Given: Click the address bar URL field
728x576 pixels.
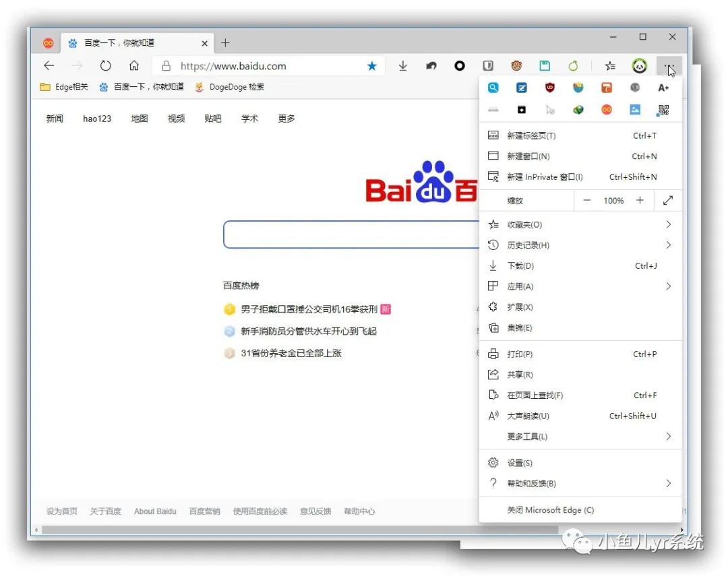Looking at the screenshot, I should (x=269, y=66).
